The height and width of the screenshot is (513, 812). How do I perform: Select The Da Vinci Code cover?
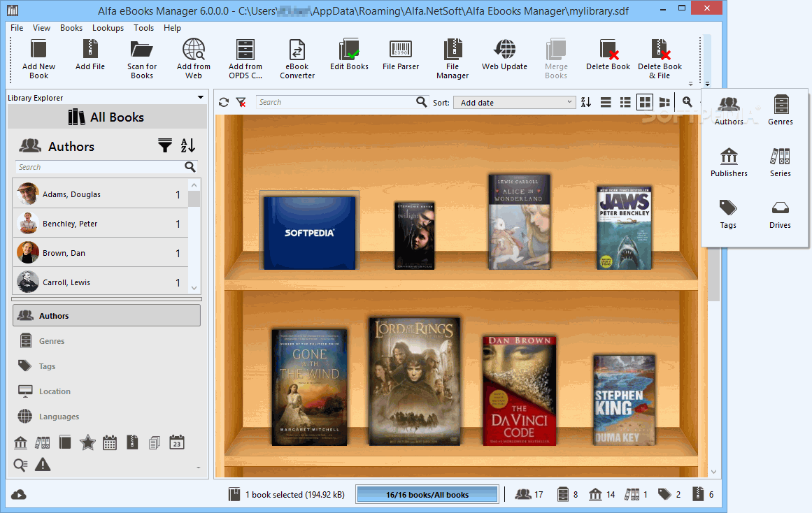coord(520,390)
